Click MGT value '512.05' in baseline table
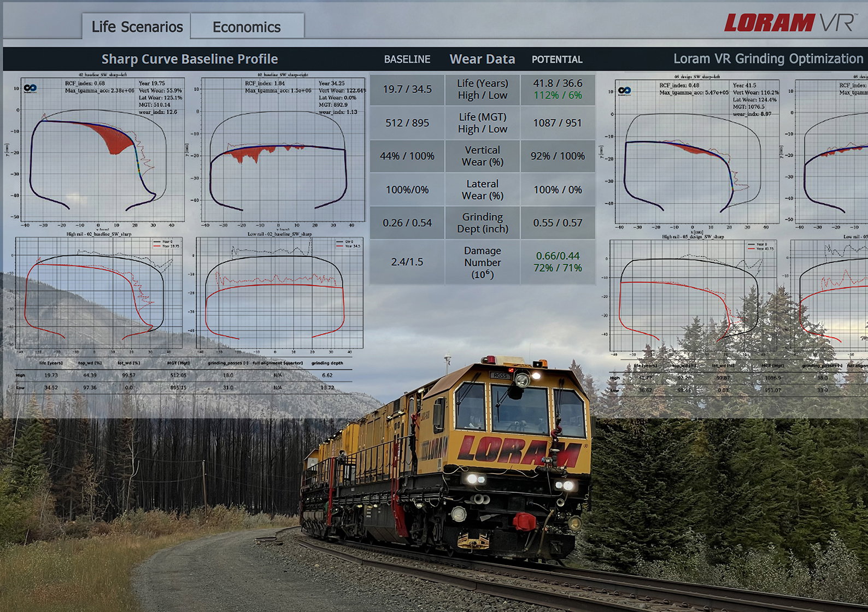 [x=178, y=375]
